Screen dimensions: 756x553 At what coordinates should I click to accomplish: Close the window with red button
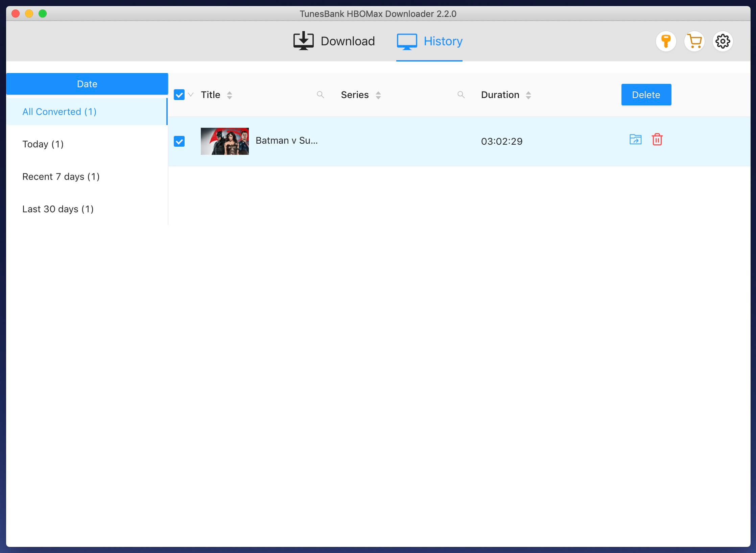tap(16, 14)
